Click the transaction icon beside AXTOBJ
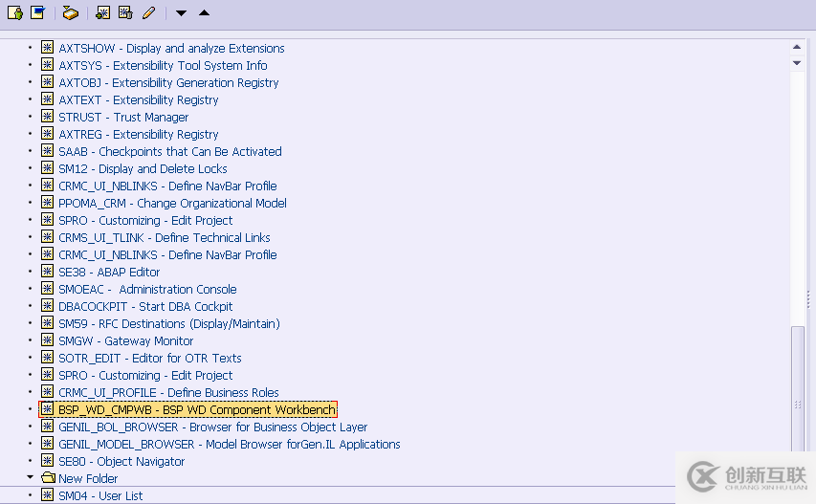Viewport: 816px width, 504px height. coord(48,81)
